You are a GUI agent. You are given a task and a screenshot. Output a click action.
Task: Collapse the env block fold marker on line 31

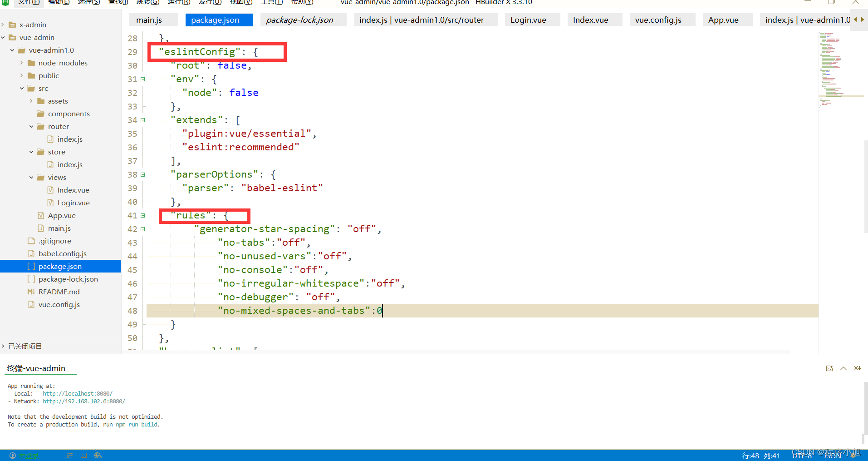point(142,79)
